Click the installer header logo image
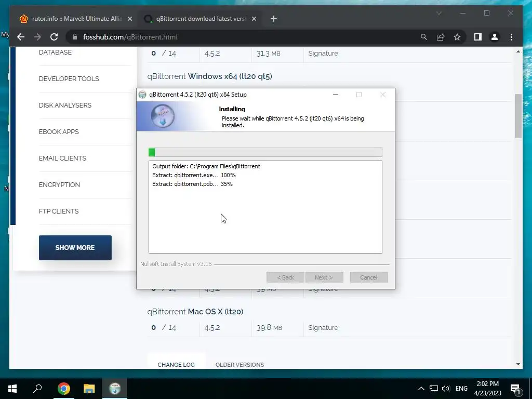Viewport: 532px width, 399px height. click(163, 116)
